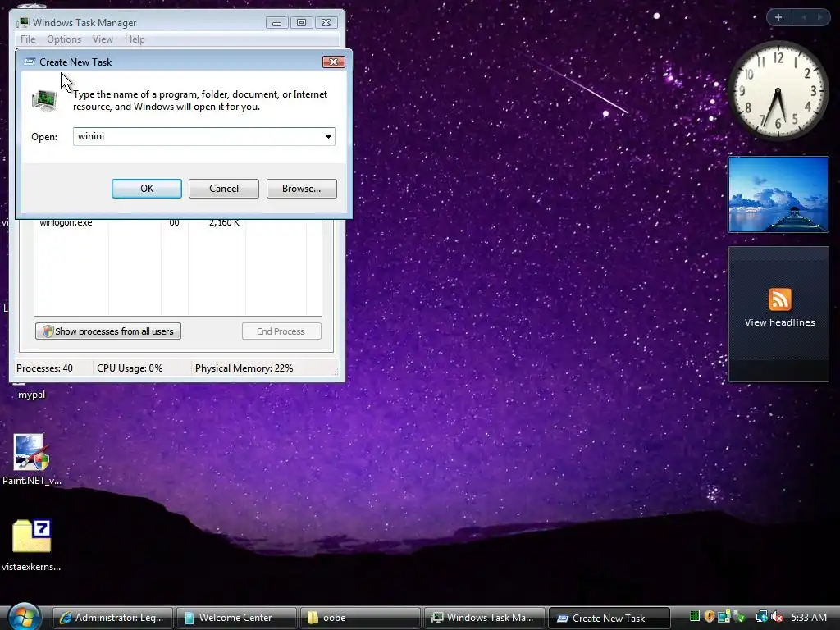Select the vistaexkerns folder desktop icon
Viewport: 840px width, 630px height.
[x=31, y=546]
